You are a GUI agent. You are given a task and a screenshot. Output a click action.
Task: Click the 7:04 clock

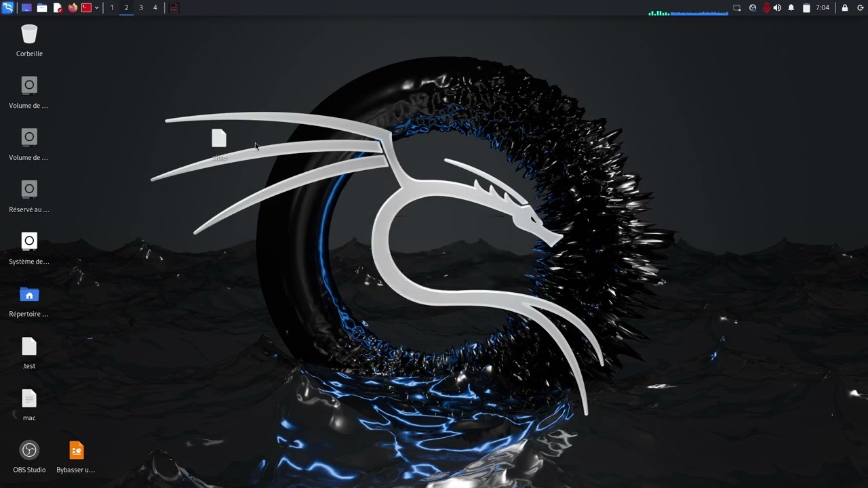coord(823,8)
